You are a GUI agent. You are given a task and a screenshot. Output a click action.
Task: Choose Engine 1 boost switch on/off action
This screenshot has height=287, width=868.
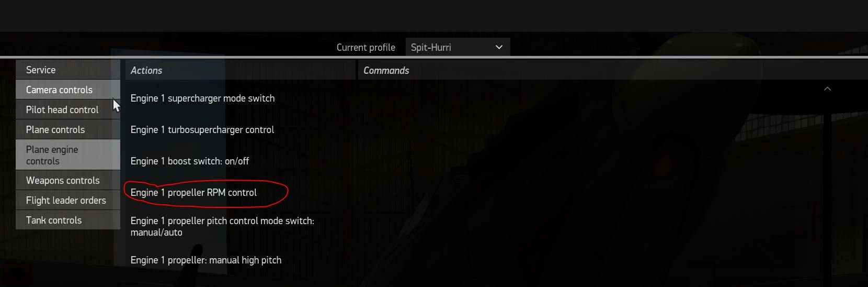click(190, 161)
